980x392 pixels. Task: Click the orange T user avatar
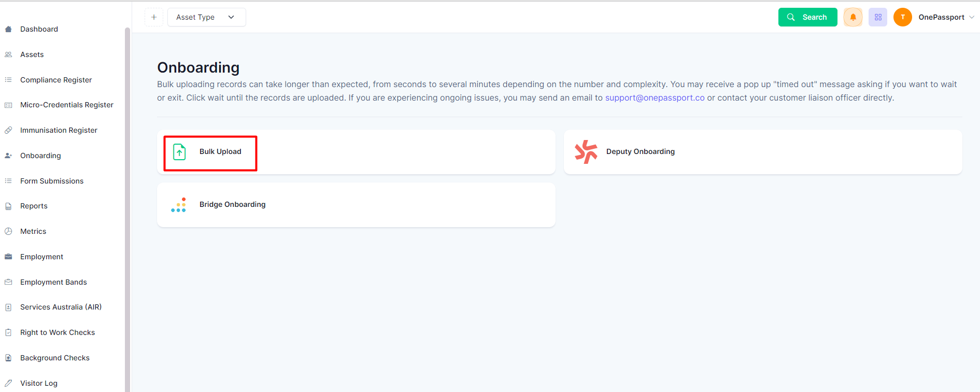click(903, 17)
